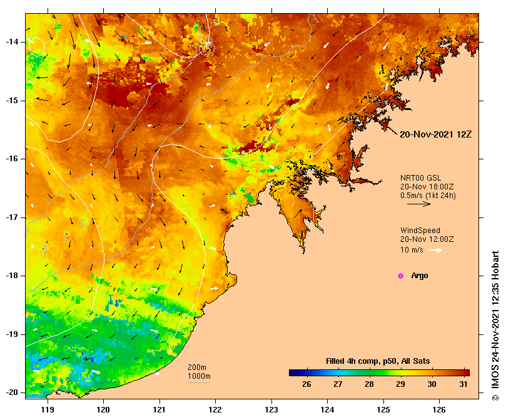Click the 200m depth label

(197, 367)
